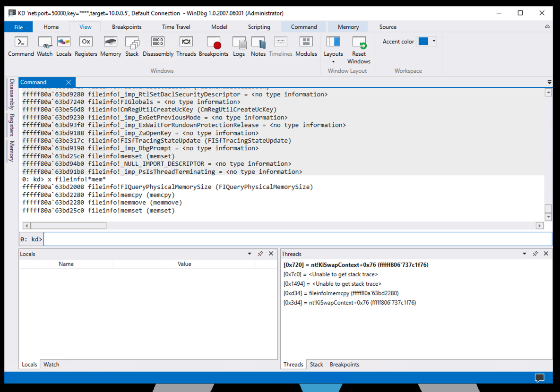The height and width of the screenshot is (392, 560).
Task: Open the Locals panel options dropdown arrow
Action: [x=250, y=254]
